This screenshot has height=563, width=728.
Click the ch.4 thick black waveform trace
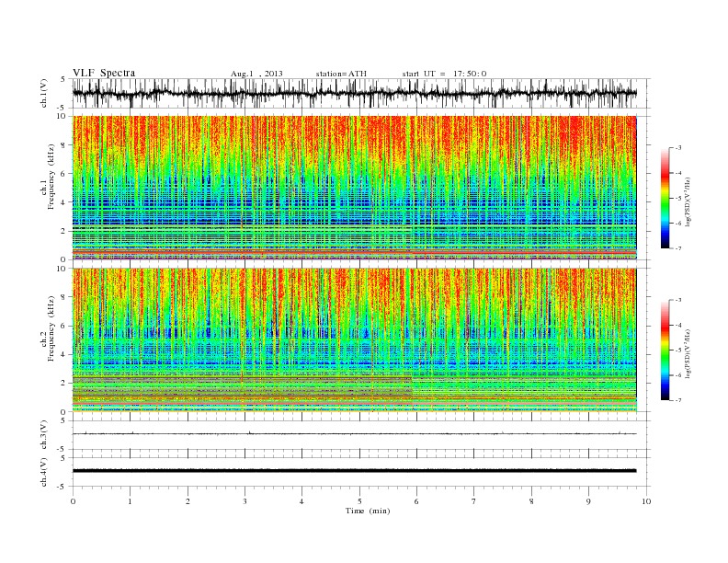pyautogui.click(x=354, y=471)
